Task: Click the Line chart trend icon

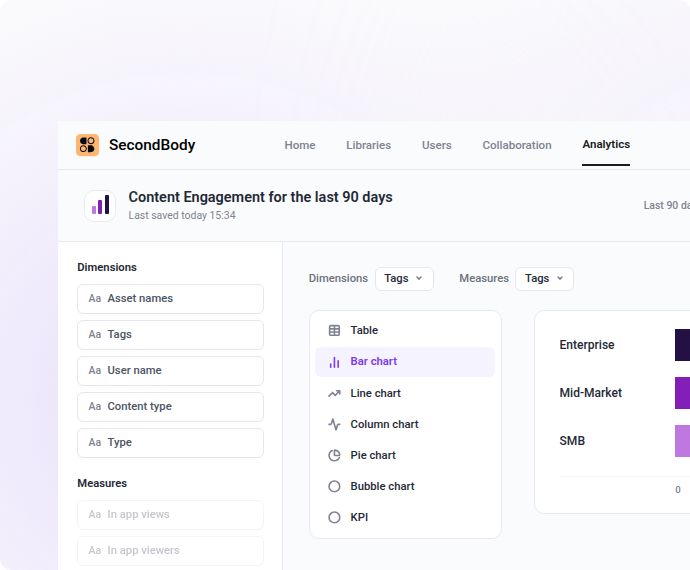Action: pyautogui.click(x=334, y=393)
